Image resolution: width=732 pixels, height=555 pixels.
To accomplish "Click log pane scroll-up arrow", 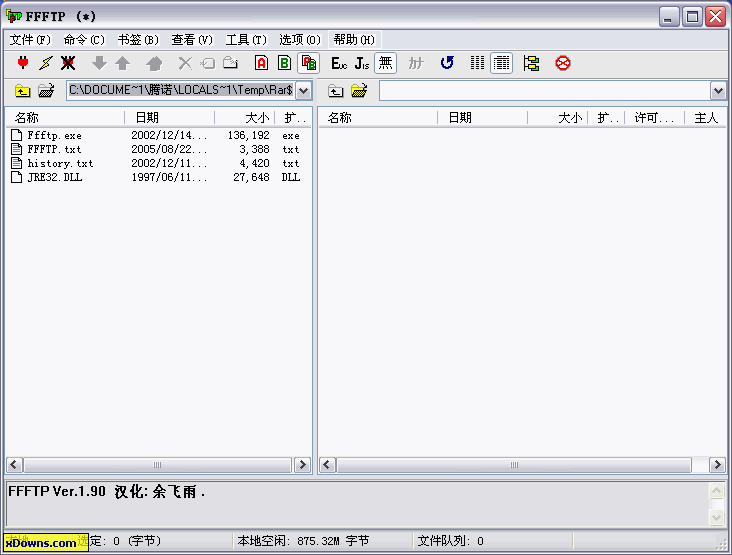I will point(717,490).
